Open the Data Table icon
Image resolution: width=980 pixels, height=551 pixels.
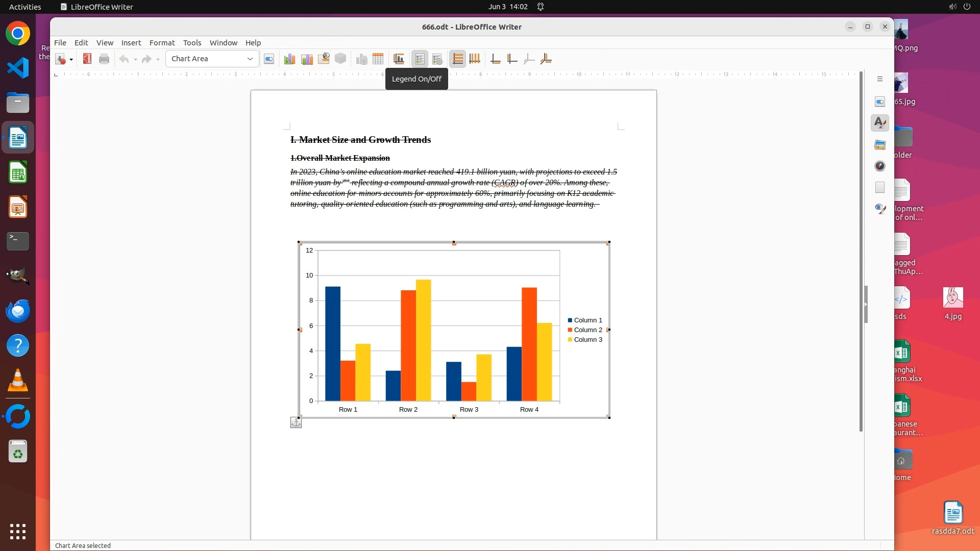(x=378, y=59)
